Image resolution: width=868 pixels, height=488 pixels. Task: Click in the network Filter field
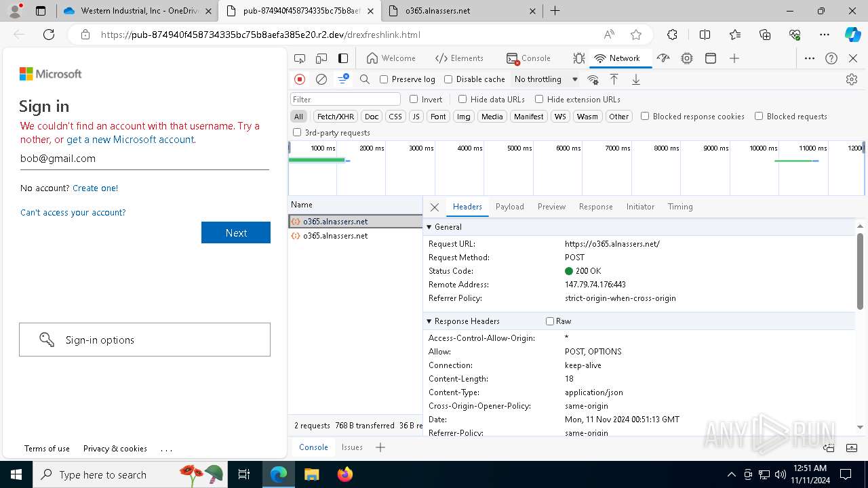345,99
